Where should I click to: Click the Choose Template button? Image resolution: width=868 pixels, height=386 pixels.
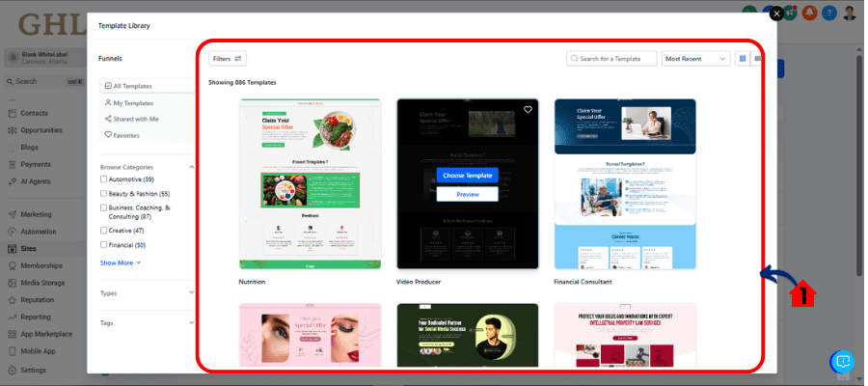[x=467, y=176]
